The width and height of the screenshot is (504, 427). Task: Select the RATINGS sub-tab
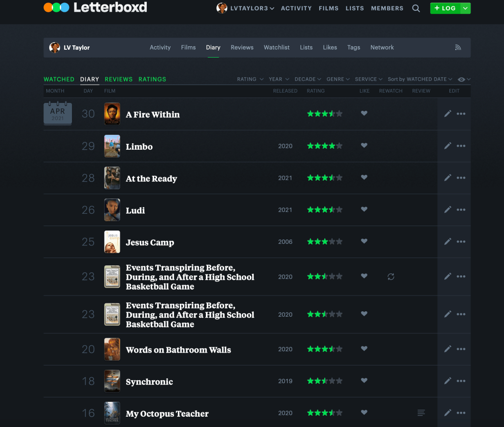click(152, 79)
